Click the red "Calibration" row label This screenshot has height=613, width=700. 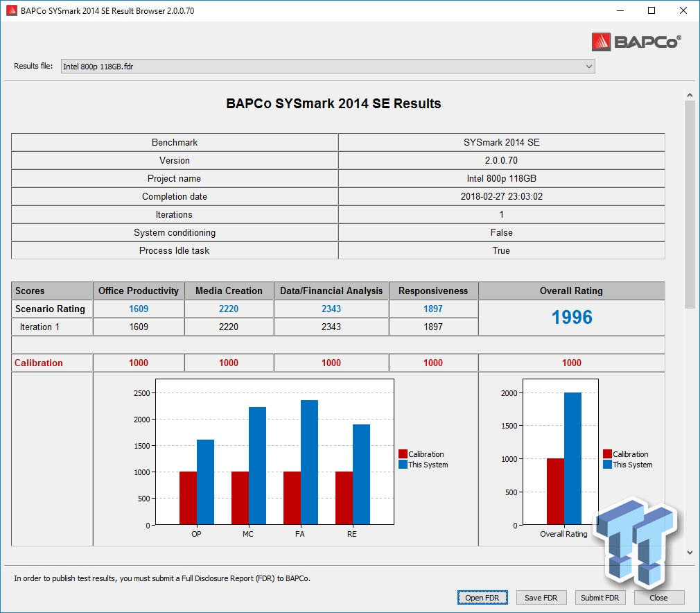[x=38, y=363]
